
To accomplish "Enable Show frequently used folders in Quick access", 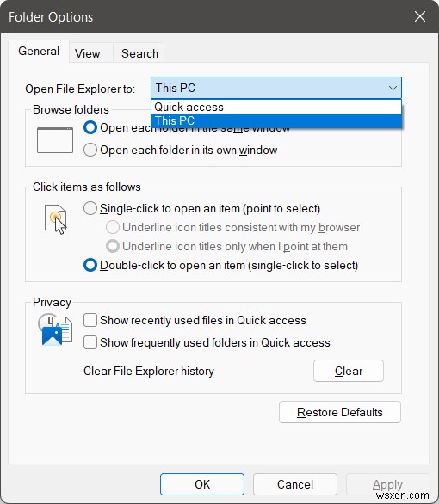I will [x=90, y=342].
